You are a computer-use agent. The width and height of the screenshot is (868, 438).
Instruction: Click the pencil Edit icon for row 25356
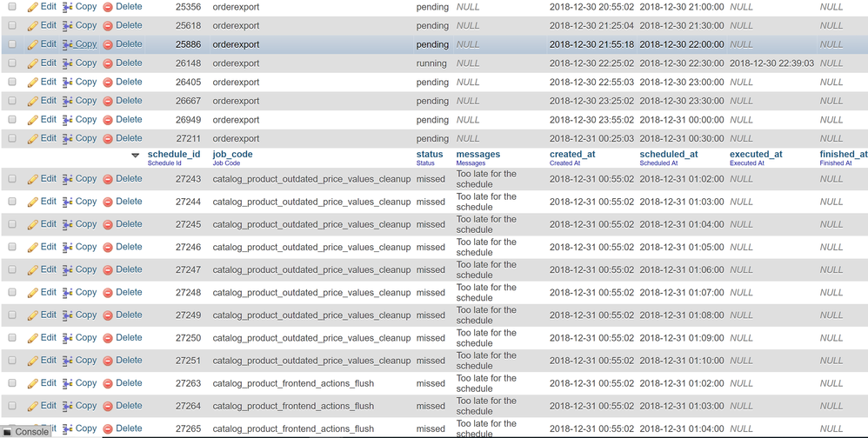point(32,7)
